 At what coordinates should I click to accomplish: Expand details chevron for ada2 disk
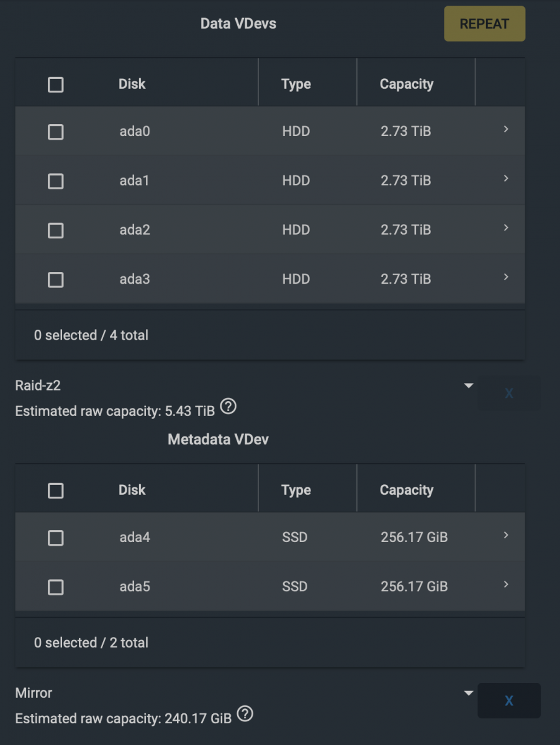(x=506, y=228)
